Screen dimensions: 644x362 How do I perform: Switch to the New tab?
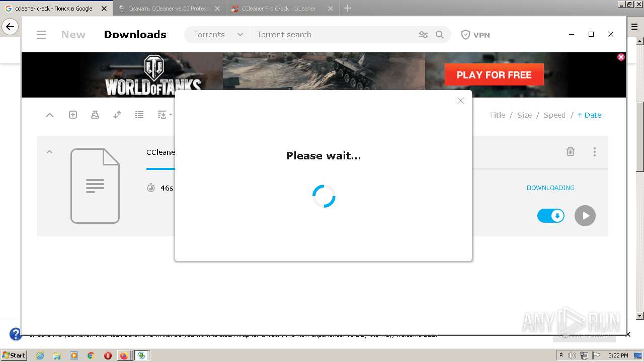pyautogui.click(x=73, y=35)
